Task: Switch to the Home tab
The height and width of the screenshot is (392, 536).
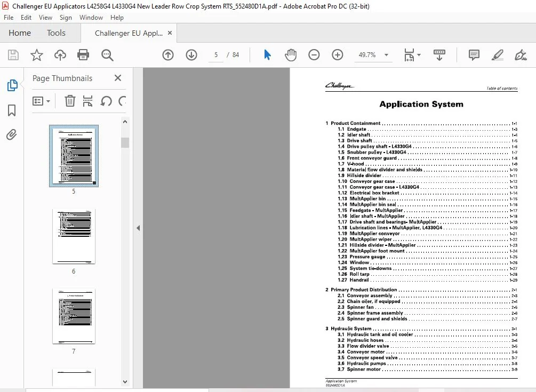Action: 20,33
